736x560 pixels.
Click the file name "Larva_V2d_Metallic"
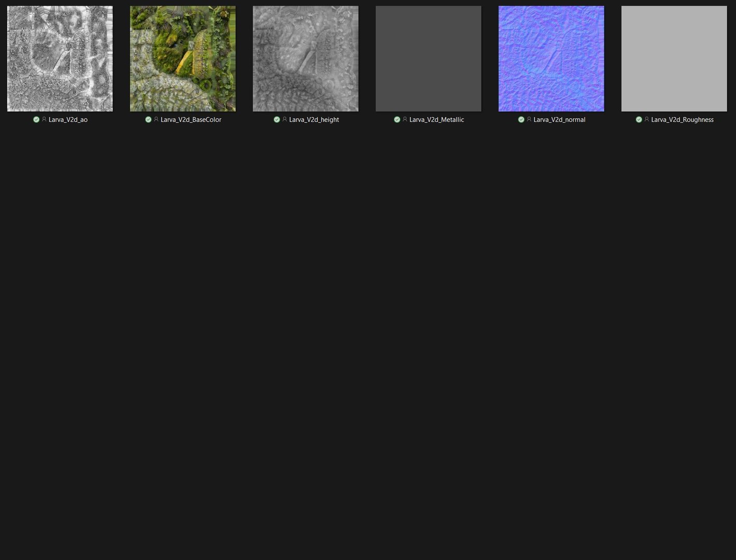[x=437, y=120]
